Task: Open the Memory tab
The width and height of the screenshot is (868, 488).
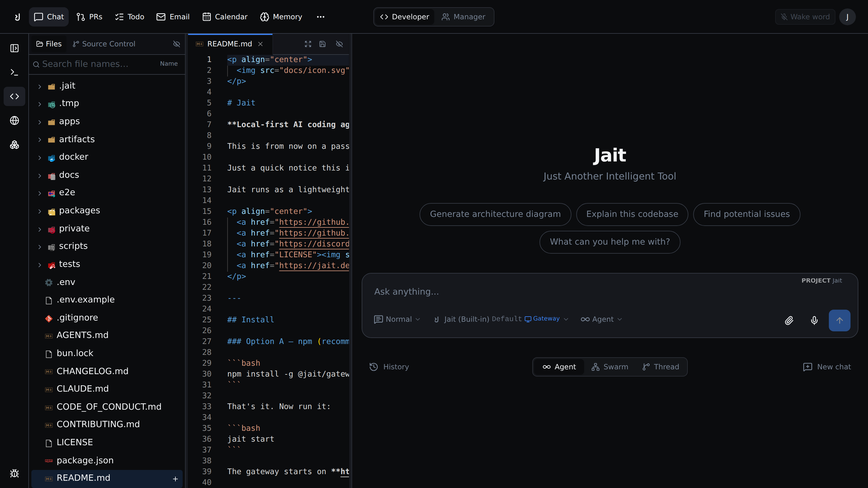Action: tap(281, 17)
